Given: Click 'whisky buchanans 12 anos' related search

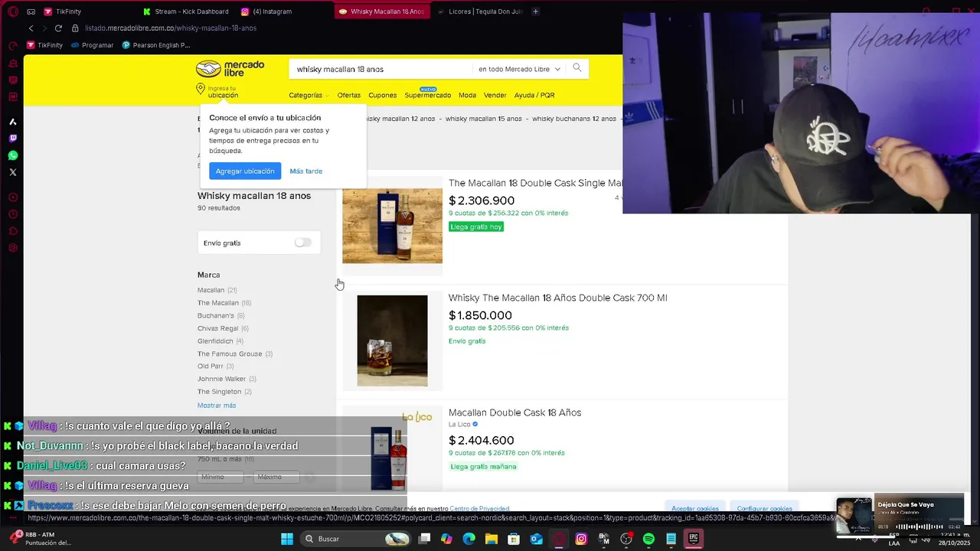Looking at the screenshot, I should [574, 119].
